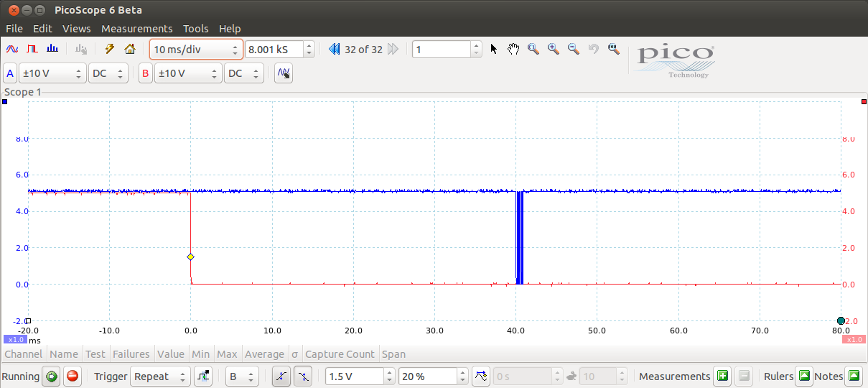
Task: Click the green time ruler handle circle
Action: click(841, 320)
